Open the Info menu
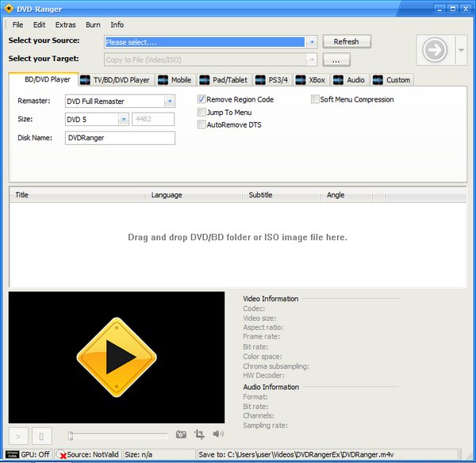Viewport: 476px width, 463px height. tap(117, 25)
